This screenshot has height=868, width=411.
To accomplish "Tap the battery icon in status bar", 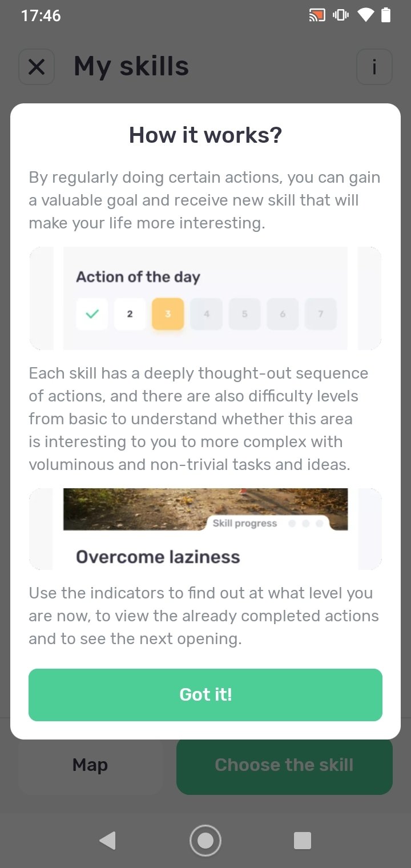I will (386, 15).
